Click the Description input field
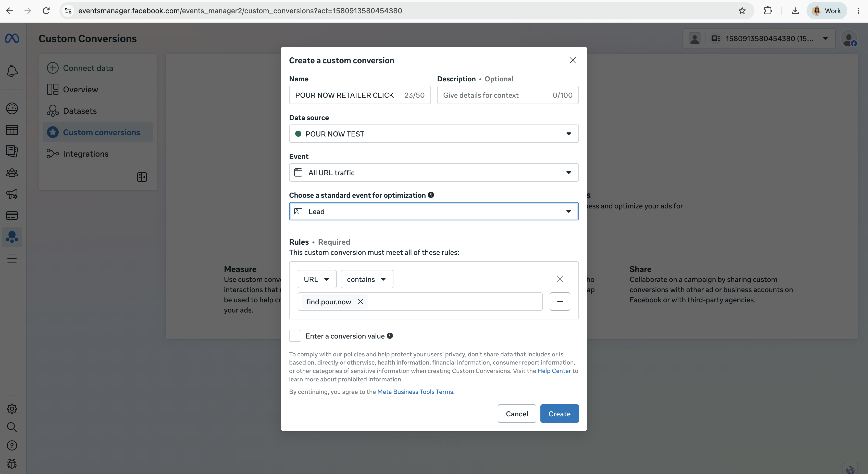Viewport: 868px width, 474px height. (507, 95)
